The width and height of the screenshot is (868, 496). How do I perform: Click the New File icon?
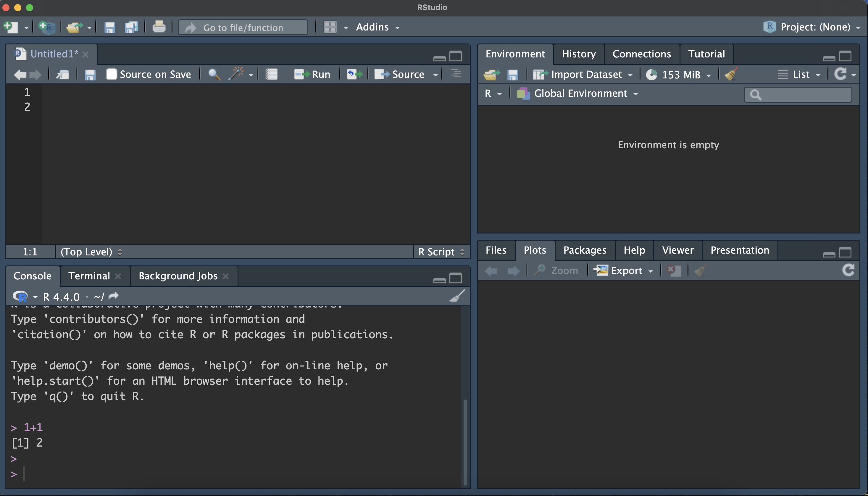11,27
